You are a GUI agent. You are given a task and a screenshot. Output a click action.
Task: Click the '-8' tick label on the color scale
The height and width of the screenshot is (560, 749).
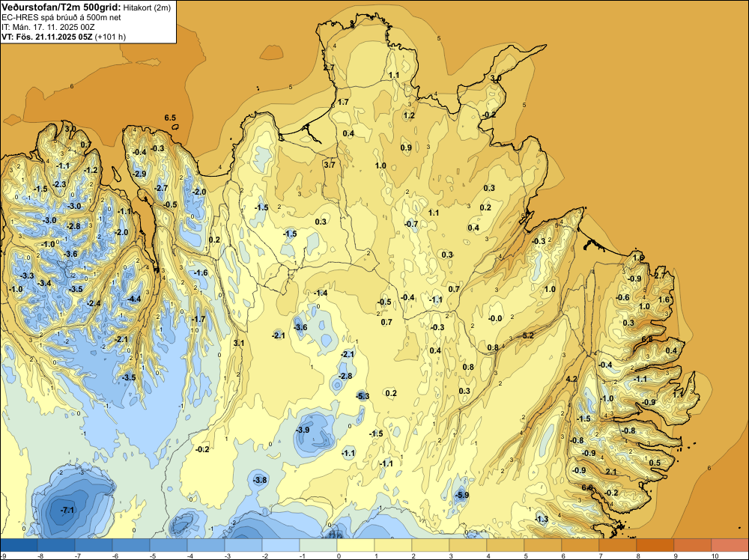pyautogui.click(x=41, y=556)
